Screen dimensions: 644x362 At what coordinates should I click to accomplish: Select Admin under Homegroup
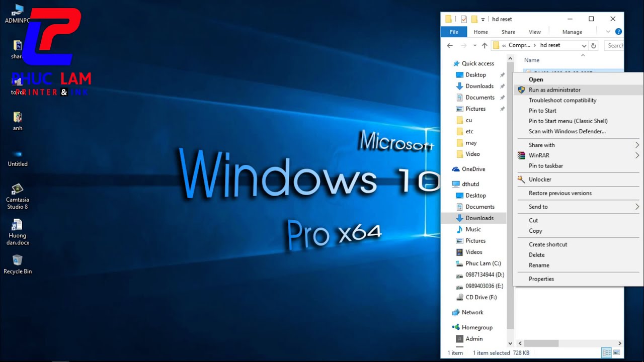474,339
